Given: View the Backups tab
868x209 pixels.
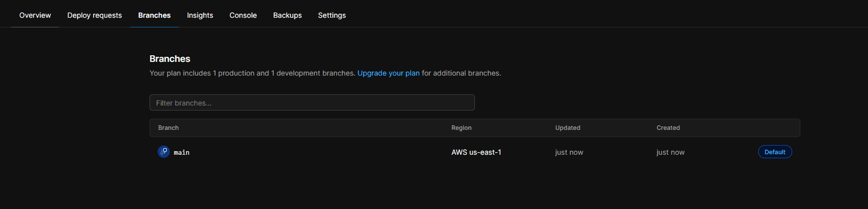Looking at the screenshot, I should 287,15.
